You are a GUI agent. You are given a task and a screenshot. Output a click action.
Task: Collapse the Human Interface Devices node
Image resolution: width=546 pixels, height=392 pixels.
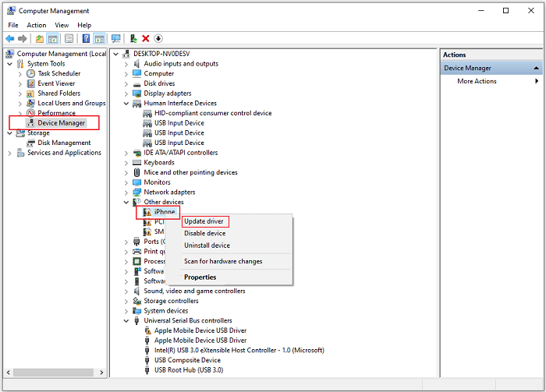pyautogui.click(x=126, y=103)
